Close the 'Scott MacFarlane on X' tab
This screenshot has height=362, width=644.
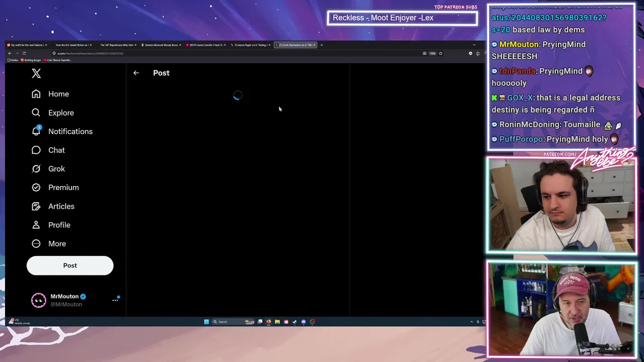point(314,45)
